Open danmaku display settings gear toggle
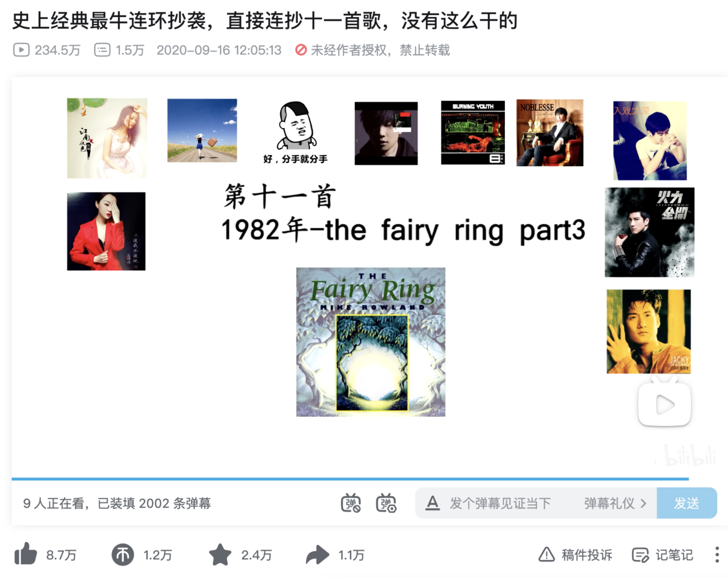 [386, 503]
